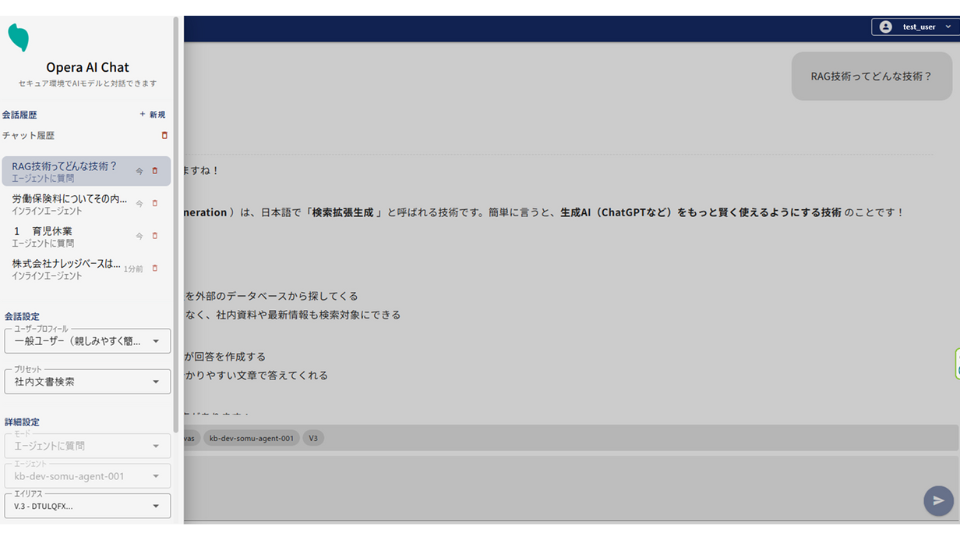Delete the 育児休業 conversation via trash icon

(x=155, y=236)
